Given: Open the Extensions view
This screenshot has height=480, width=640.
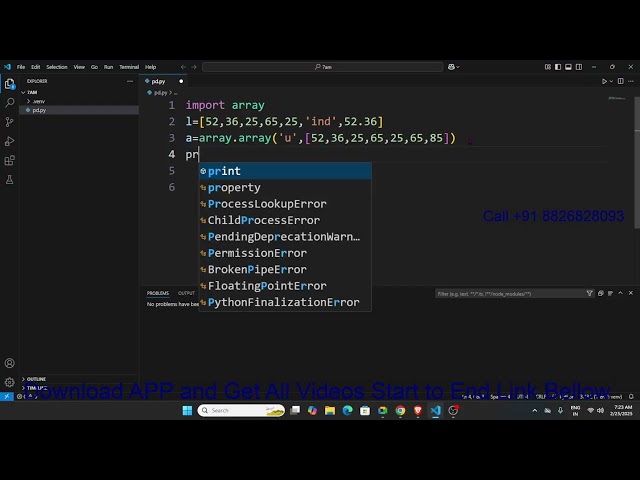Looking at the screenshot, I should [x=10, y=160].
